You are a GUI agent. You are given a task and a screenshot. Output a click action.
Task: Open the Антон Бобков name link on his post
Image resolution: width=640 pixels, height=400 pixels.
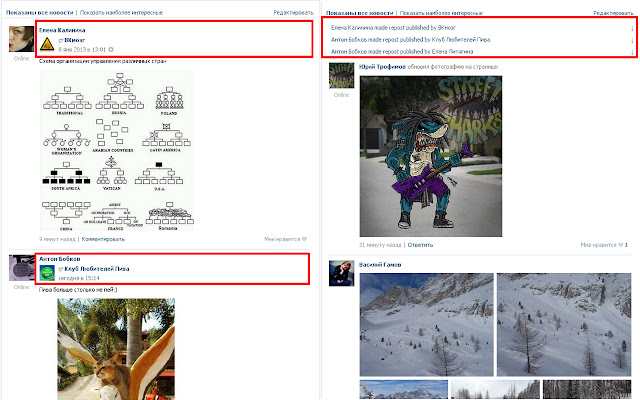coord(60,259)
